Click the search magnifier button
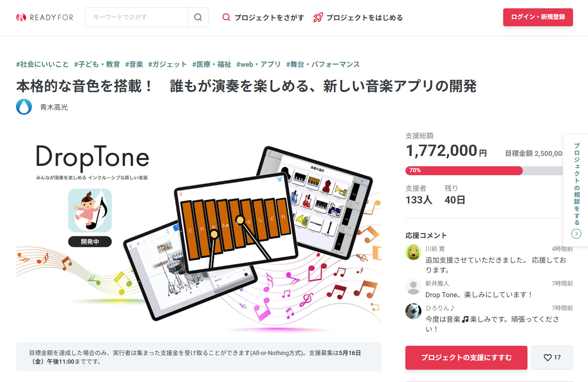 pyautogui.click(x=198, y=17)
